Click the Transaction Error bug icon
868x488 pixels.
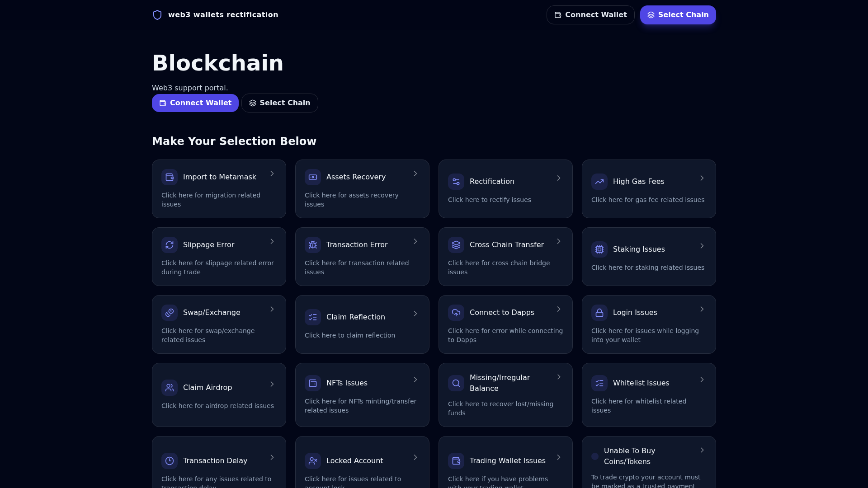tap(313, 245)
